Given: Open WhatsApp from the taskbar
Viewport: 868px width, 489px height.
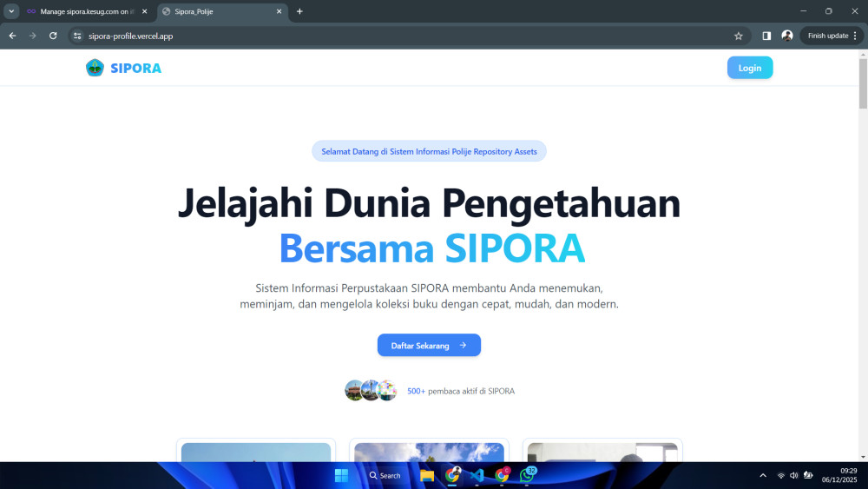Looking at the screenshot, I should tap(526, 475).
